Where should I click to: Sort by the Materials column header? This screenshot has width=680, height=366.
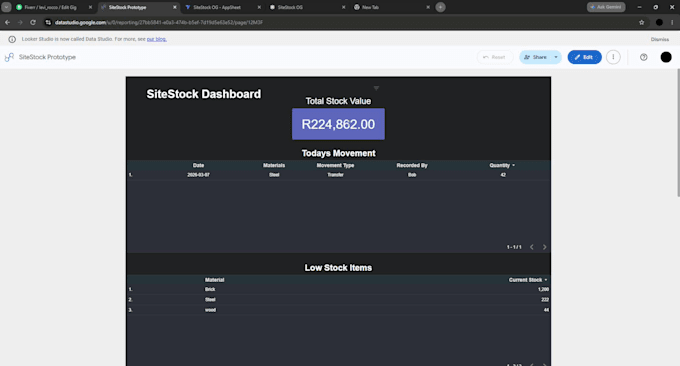tap(274, 165)
